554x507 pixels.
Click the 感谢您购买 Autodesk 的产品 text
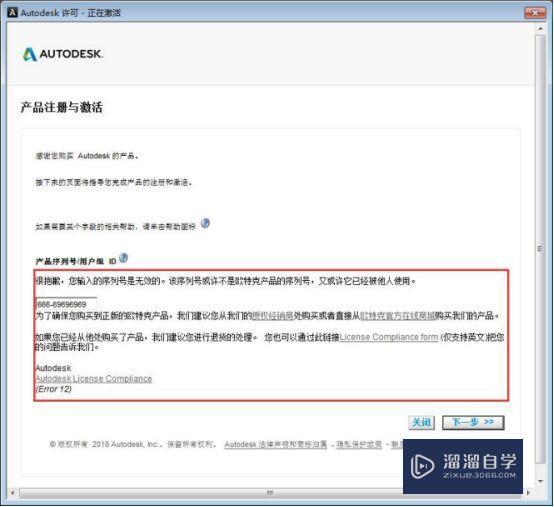87,156
